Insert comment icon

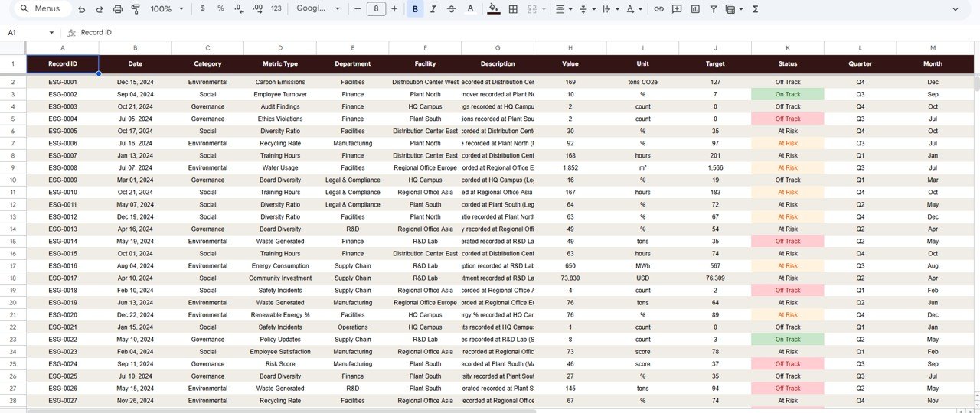677,9
